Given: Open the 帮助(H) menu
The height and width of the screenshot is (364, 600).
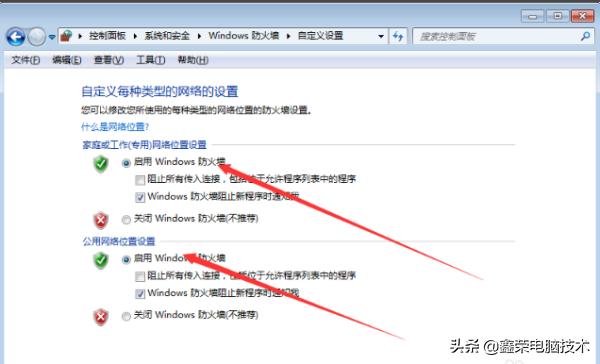Looking at the screenshot, I should coord(193,60).
